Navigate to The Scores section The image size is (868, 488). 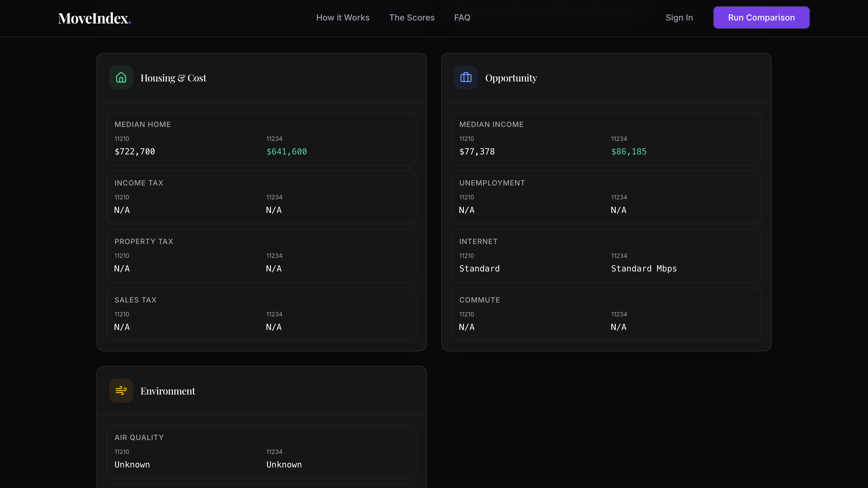tap(412, 17)
